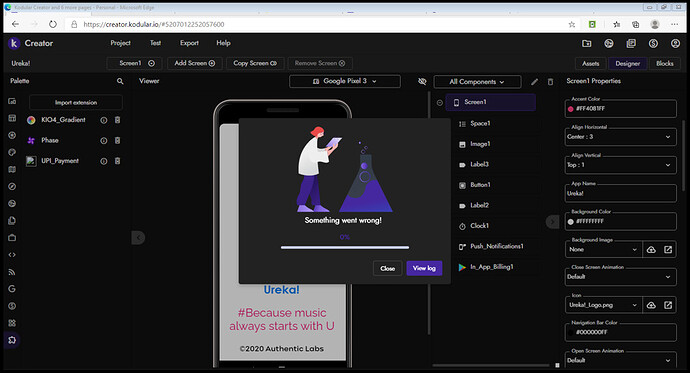Click the browser address bar

pyautogui.click(x=317, y=24)
